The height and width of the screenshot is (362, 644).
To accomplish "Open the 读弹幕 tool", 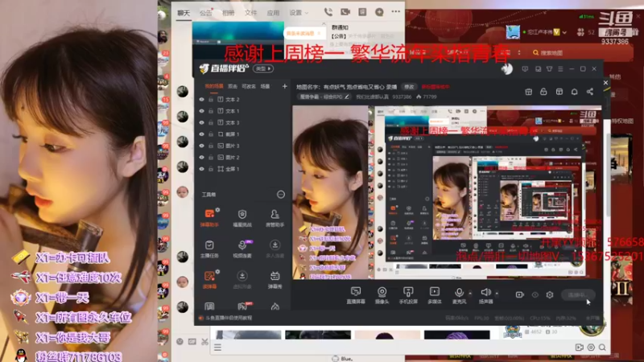I will click(209, 279).
